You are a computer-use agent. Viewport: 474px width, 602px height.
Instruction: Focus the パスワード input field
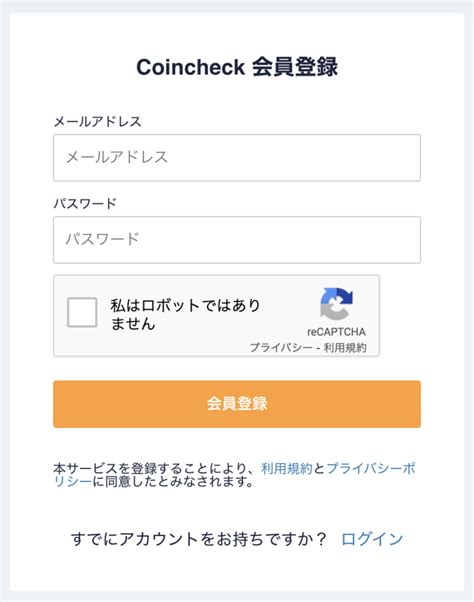[237, 240]
